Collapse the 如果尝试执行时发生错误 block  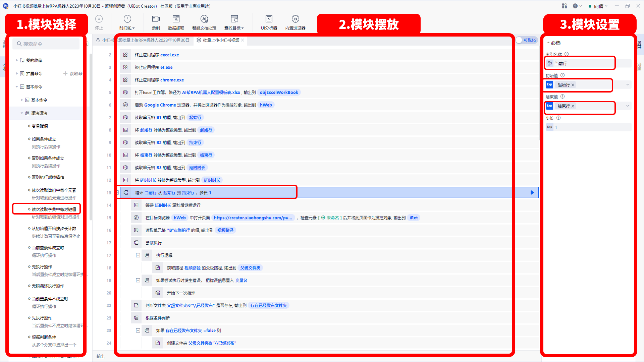coord(138,280)
